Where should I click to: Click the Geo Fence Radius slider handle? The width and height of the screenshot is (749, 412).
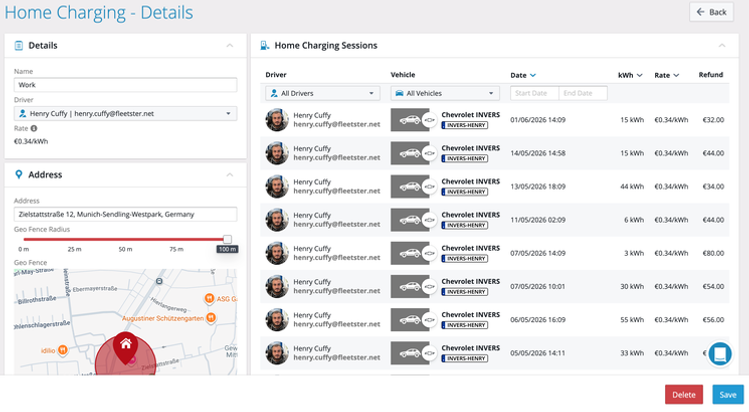[x=227, y=239]
